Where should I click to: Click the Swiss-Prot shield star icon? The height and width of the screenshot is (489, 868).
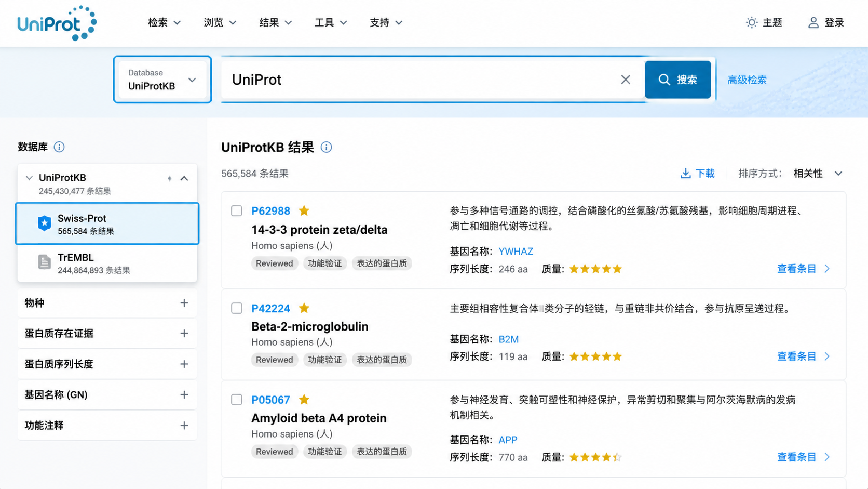tap(45, 223)
